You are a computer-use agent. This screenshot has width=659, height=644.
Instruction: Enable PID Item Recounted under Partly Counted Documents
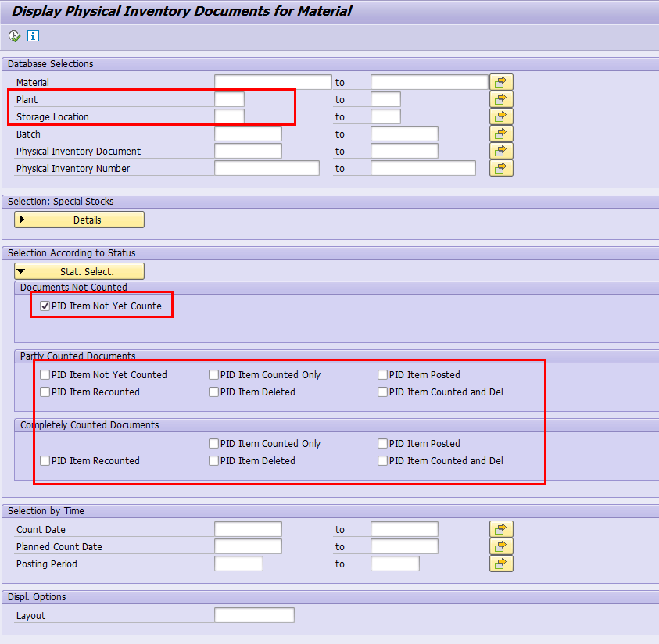coord(45,392)
